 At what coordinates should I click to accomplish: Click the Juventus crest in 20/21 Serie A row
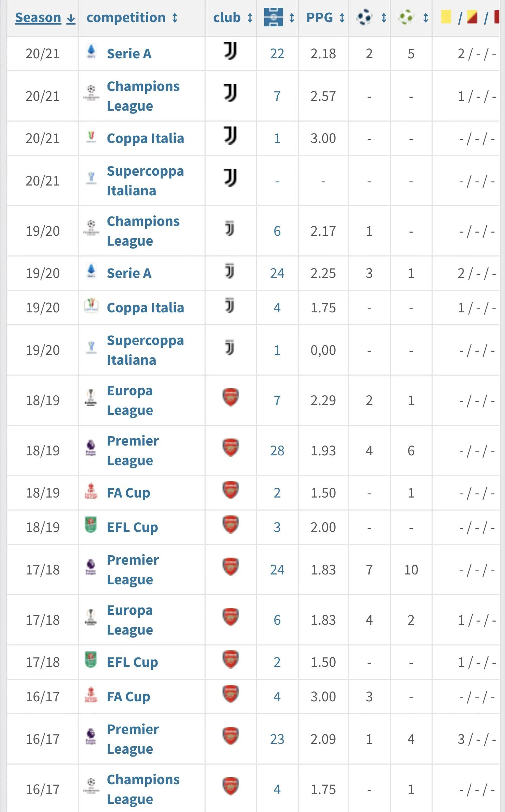point(230,51)
